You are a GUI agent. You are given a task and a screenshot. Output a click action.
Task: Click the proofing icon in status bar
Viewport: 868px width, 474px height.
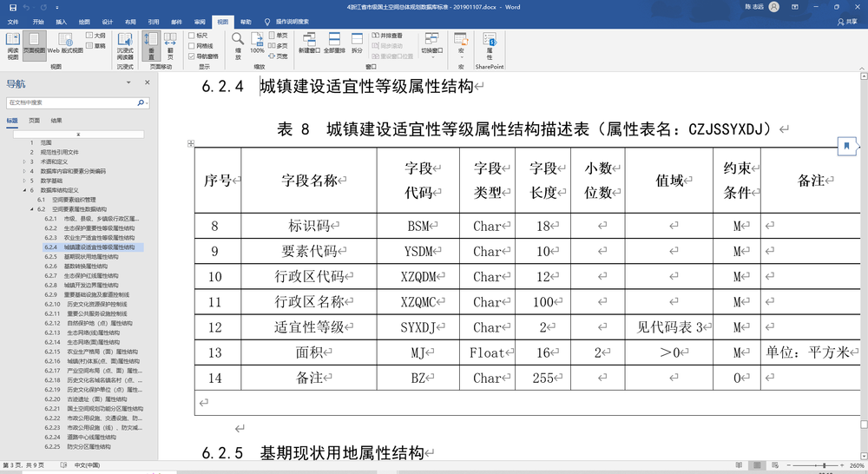click(63, 465)
